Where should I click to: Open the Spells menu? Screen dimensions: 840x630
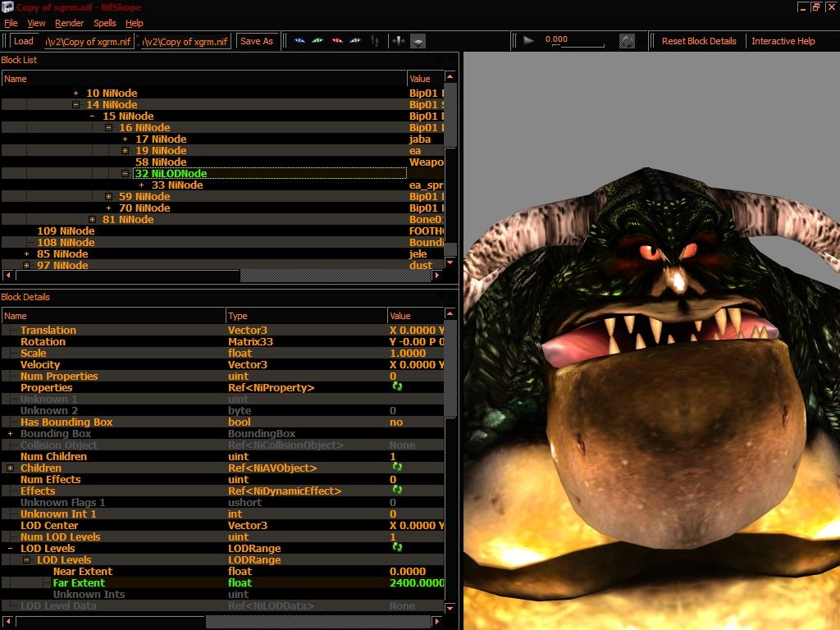105,23
